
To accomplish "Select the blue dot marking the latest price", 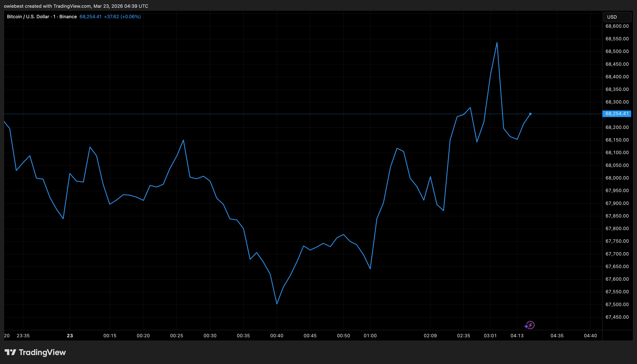I will pyautogui.click(x=531, y=114).
